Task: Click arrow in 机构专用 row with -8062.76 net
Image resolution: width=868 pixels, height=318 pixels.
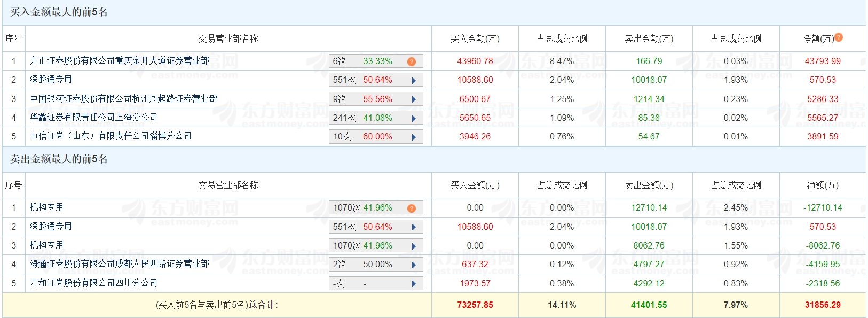Action: click(x=414, y=246)
